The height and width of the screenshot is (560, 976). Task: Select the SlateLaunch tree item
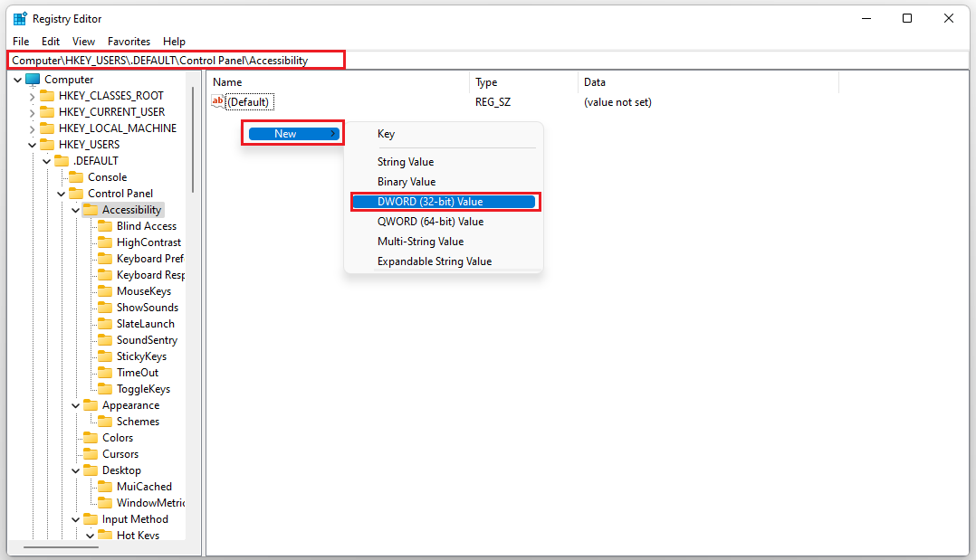(x=145, y=324)
